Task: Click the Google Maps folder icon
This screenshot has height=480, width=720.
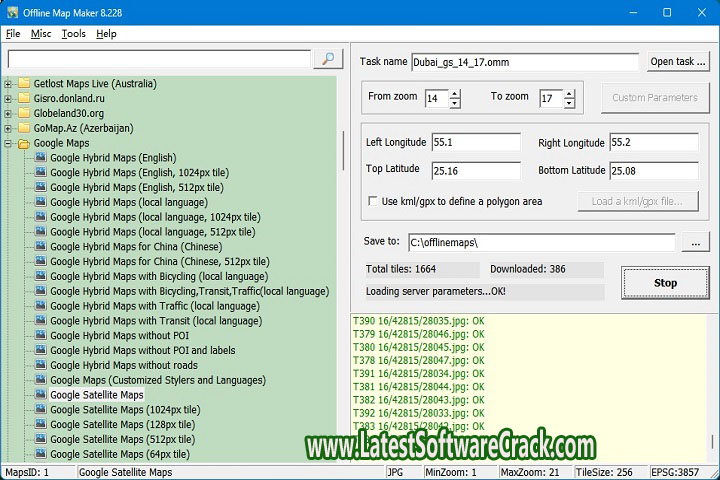Action: tap(23, 143)
